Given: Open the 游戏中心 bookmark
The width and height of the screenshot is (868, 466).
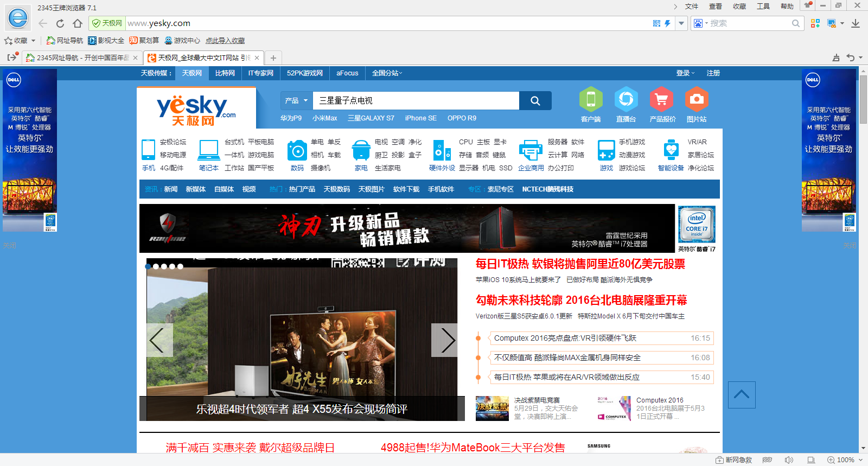Looking at the screenshot, I should (x=182, y=41).
